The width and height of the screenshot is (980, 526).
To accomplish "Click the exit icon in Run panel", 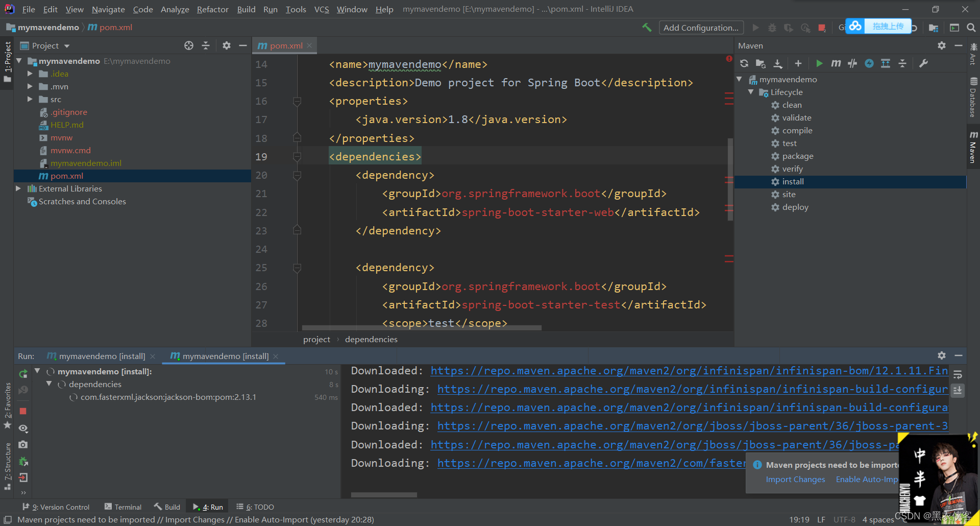I will (x=23, y=477).
